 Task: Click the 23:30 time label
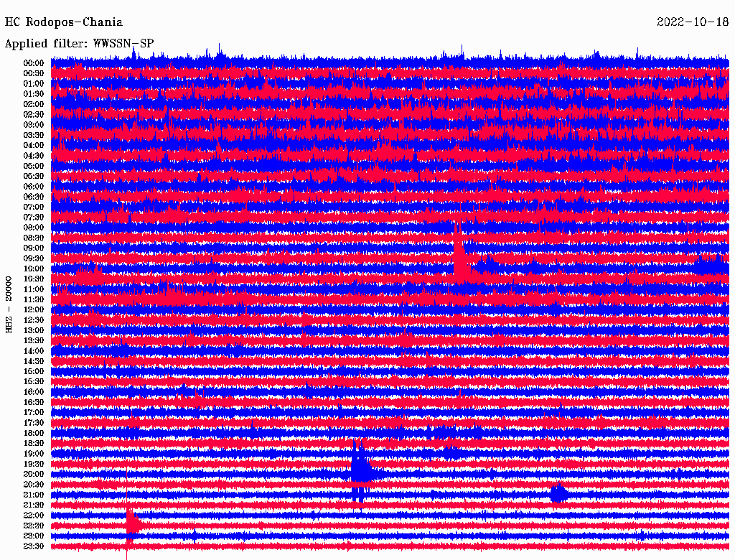(x=34, y=546)
